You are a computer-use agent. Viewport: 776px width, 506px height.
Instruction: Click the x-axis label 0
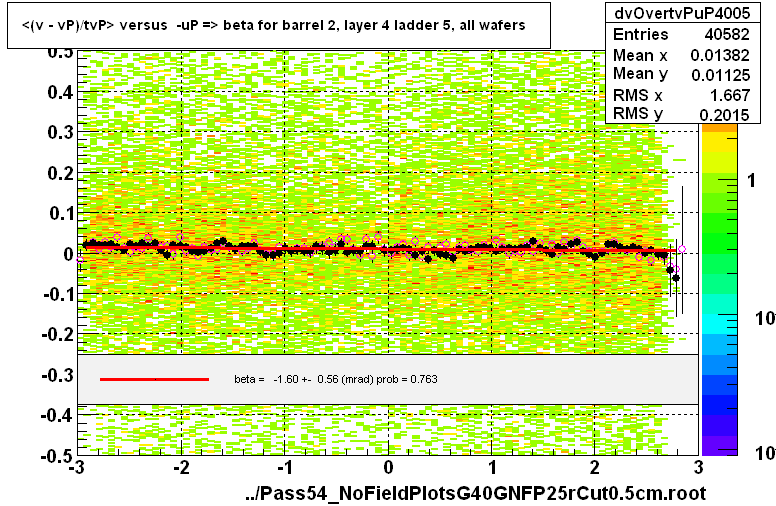388,467
